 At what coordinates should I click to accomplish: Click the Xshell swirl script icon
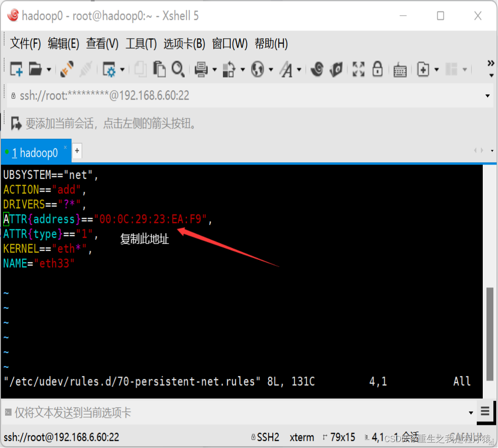[317, 69]
